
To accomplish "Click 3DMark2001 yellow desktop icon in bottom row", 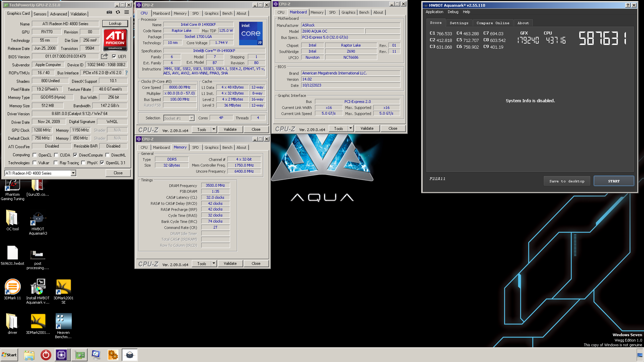I will tap(38, 324).
